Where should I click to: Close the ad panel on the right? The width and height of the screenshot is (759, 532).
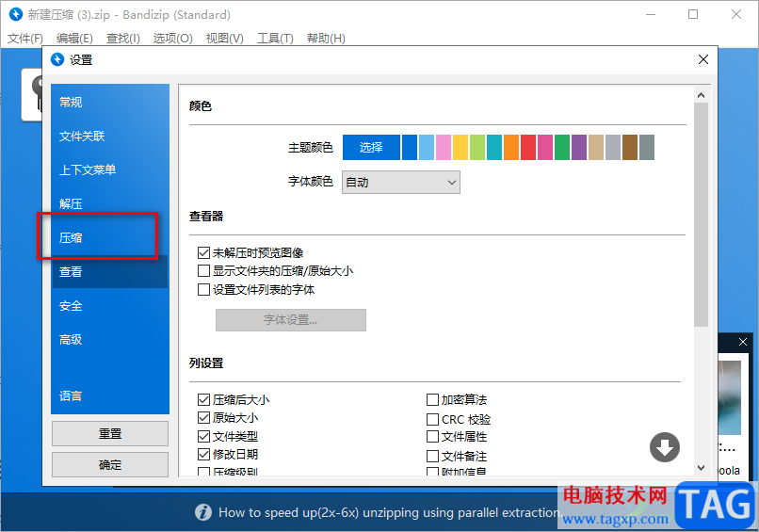click(x=743, y=342)
